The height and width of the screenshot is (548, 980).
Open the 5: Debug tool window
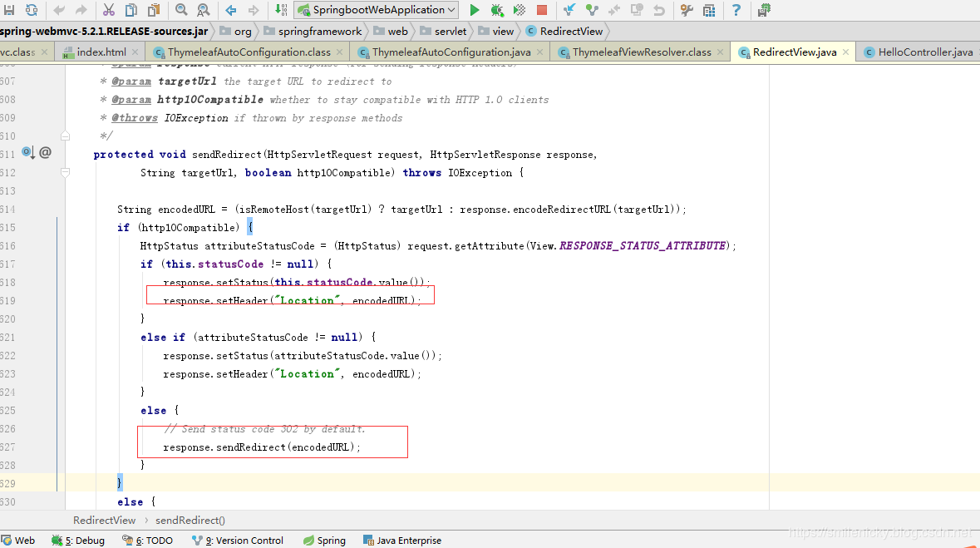(78, 541)
